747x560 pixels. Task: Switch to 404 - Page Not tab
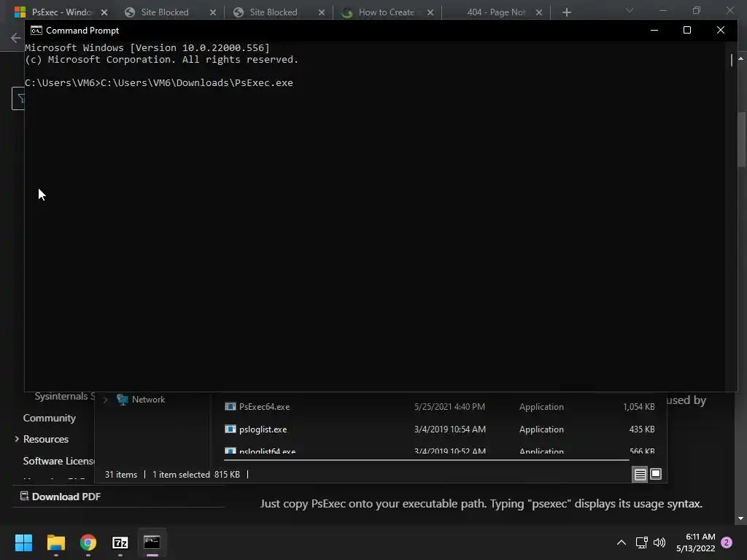click(x=495, y=12)
